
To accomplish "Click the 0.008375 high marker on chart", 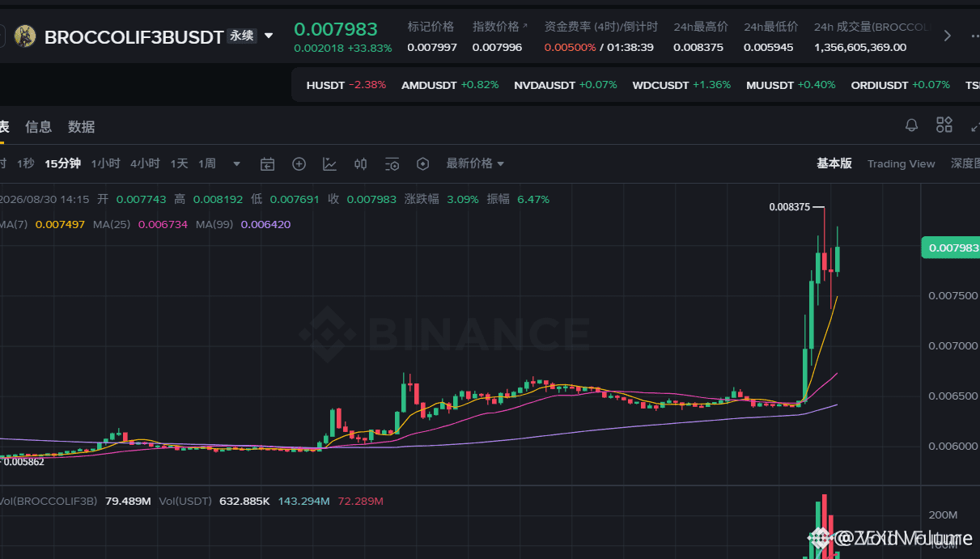I will tap(790, 207).
